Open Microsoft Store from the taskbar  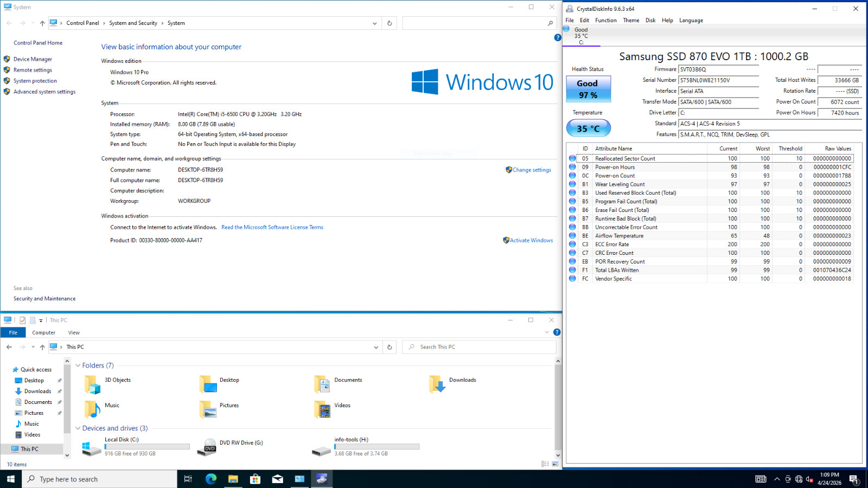[x=255, y=479]
